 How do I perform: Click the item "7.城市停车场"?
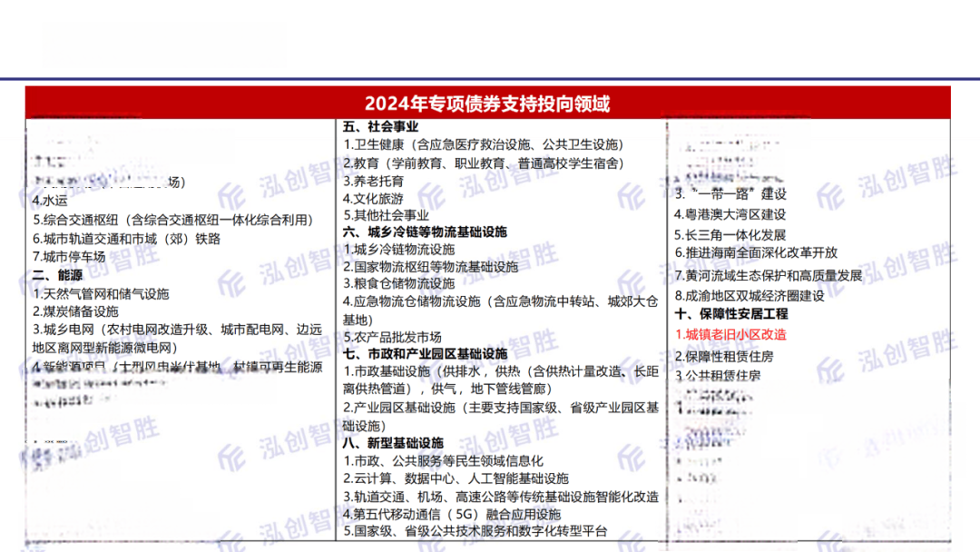(69, 257)
